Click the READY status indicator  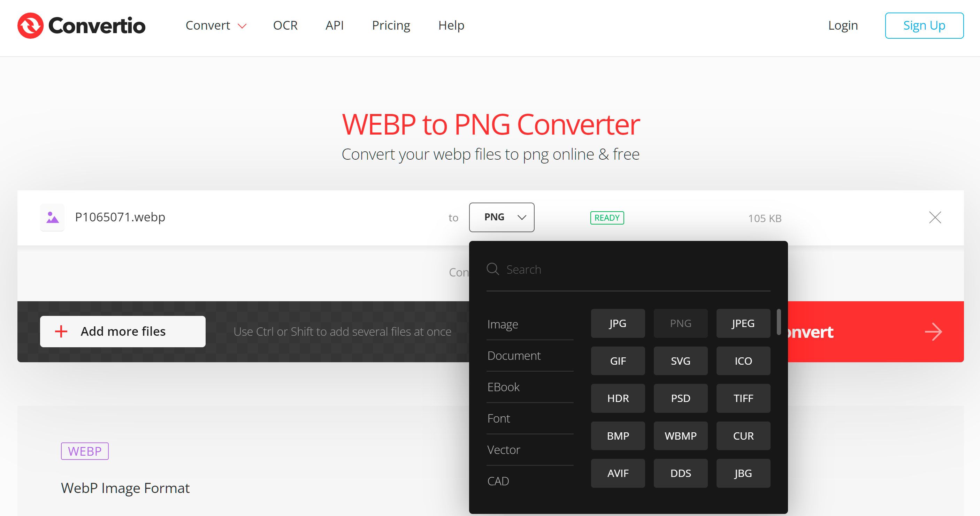[x=606, y=217]
